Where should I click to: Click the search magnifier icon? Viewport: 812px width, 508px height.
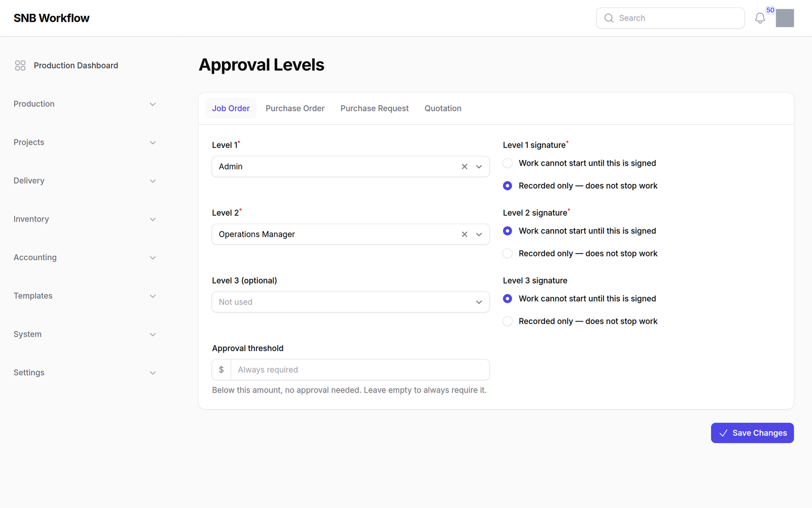[609, 18]
